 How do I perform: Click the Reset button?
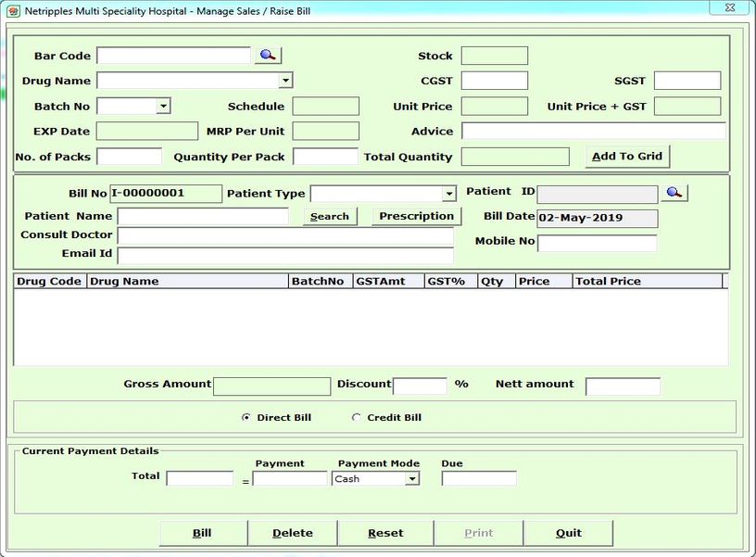385,533
